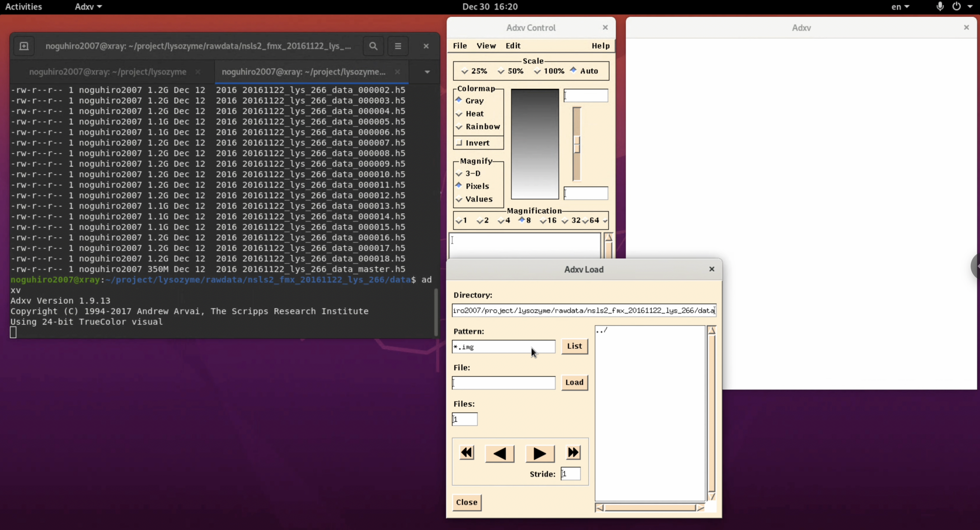Viewport: 980px width, 530px height.
Task: Set scale to 50%
Action: pyautogui.click(x=515, y=71)
